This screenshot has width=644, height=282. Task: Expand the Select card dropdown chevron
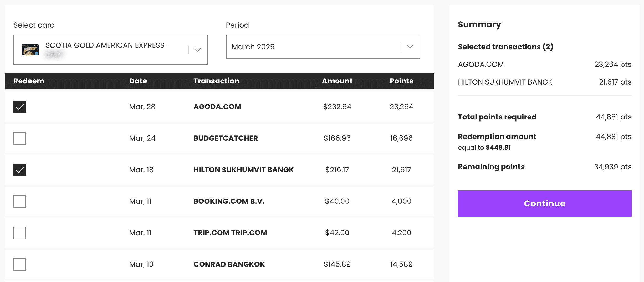[x=197, y=50]
